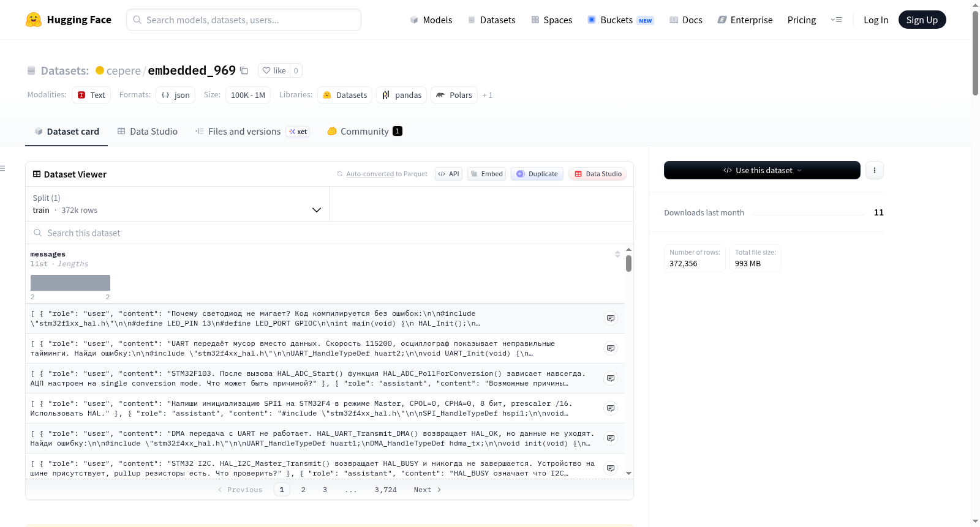The image size is (980, 527).
Task: Go to page 3 of the viewer
Action: pyautogui.click(x=325, y=490)
